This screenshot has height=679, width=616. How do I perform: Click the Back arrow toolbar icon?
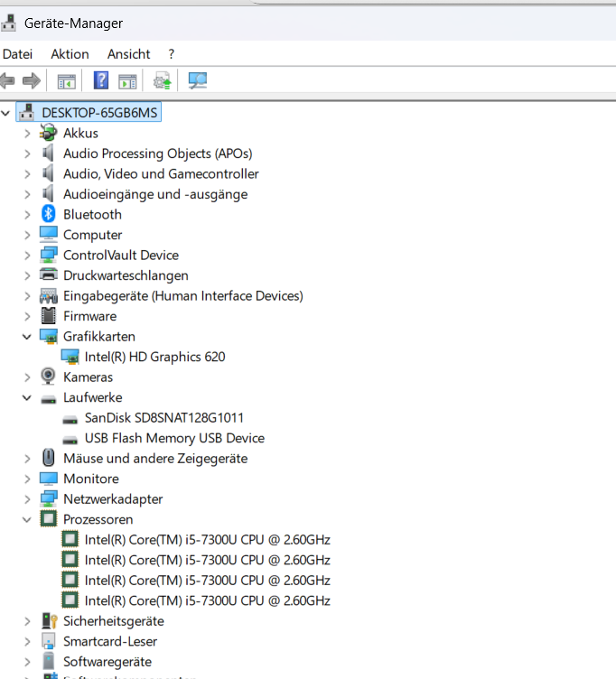pos(7,81)
